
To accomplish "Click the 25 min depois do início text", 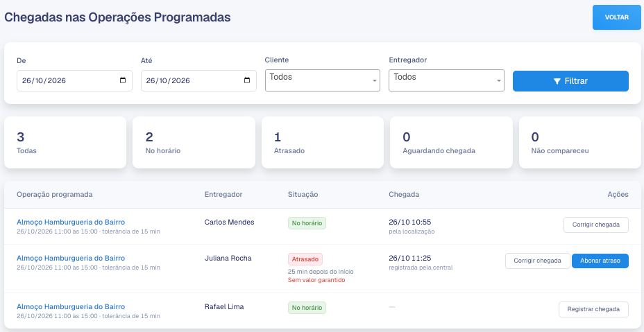I will [321, 272].
